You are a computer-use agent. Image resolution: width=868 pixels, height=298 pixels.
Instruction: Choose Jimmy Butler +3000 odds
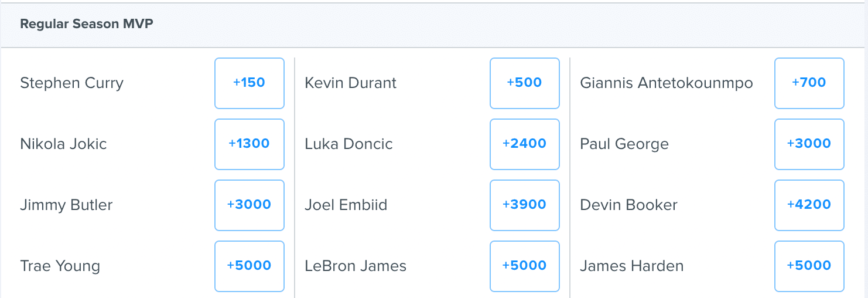point(250,205)
